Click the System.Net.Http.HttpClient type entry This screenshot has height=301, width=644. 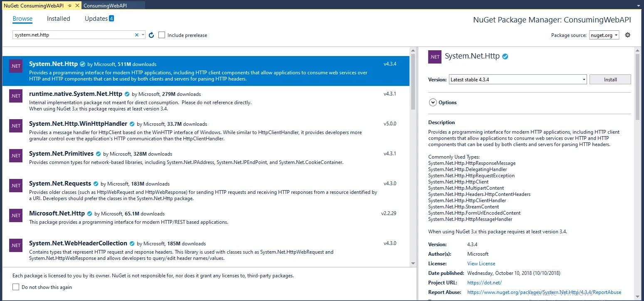point(458,182)
